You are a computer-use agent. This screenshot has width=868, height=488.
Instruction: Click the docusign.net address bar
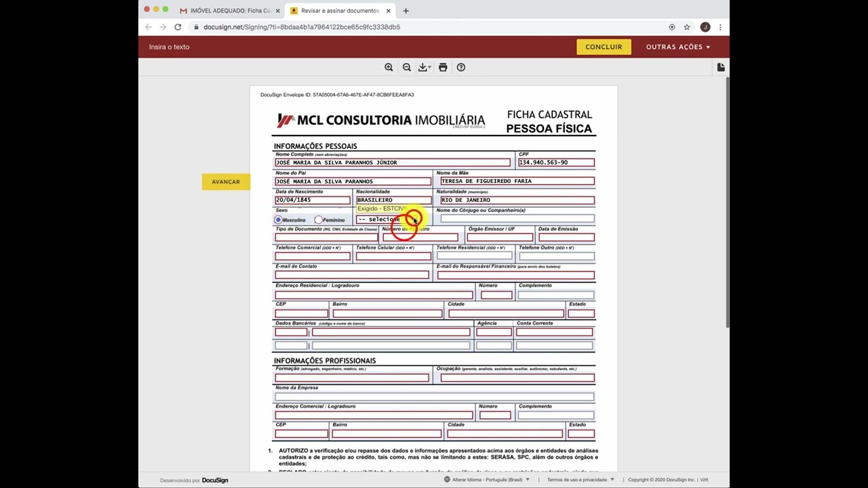click(427, 27)
